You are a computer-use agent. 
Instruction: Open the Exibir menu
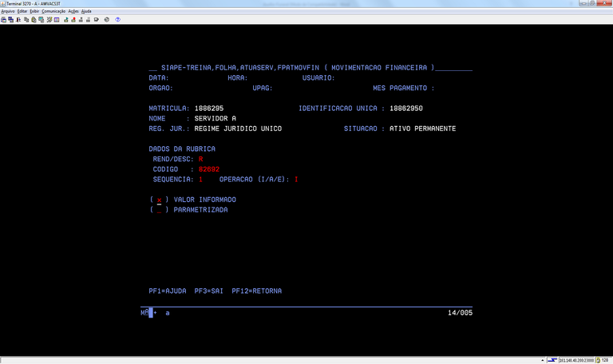point(34,11)
